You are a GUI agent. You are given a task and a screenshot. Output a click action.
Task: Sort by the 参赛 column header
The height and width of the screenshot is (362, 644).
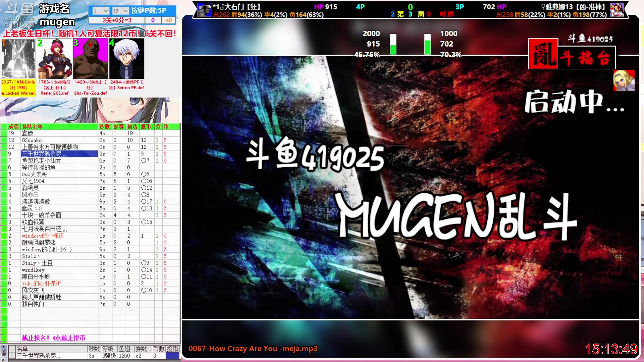(x=119, y=126)
